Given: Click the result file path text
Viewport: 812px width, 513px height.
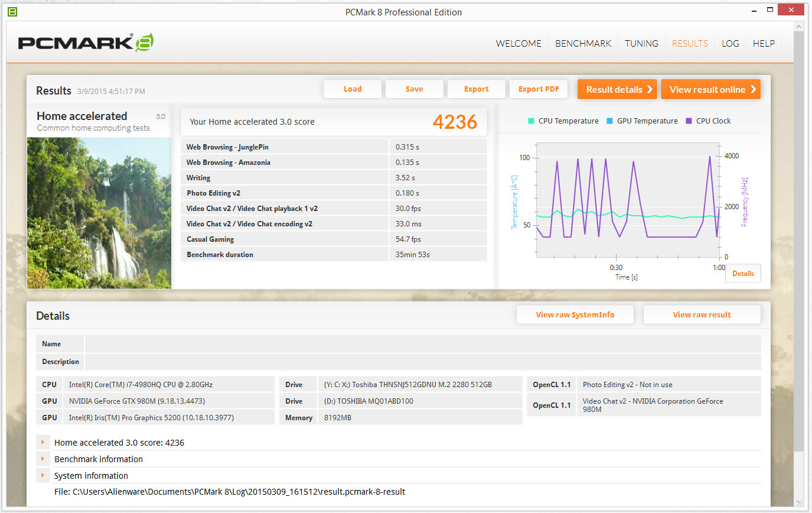Looking at the screenshot, I should pos(230,492).
